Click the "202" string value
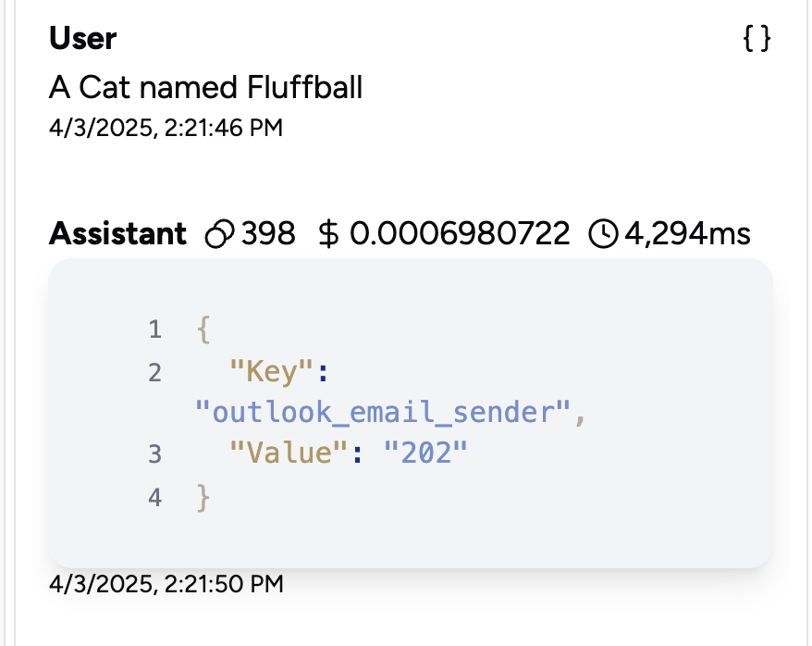Viewport: 812px width, 646px height. (x=425, y=453)
